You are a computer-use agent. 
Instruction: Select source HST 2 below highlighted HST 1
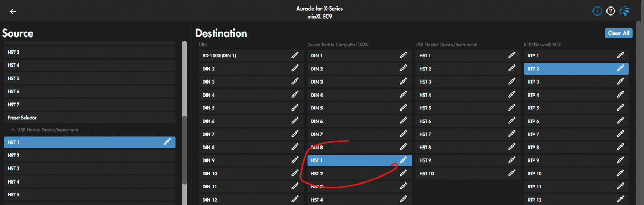pos(90,156)
